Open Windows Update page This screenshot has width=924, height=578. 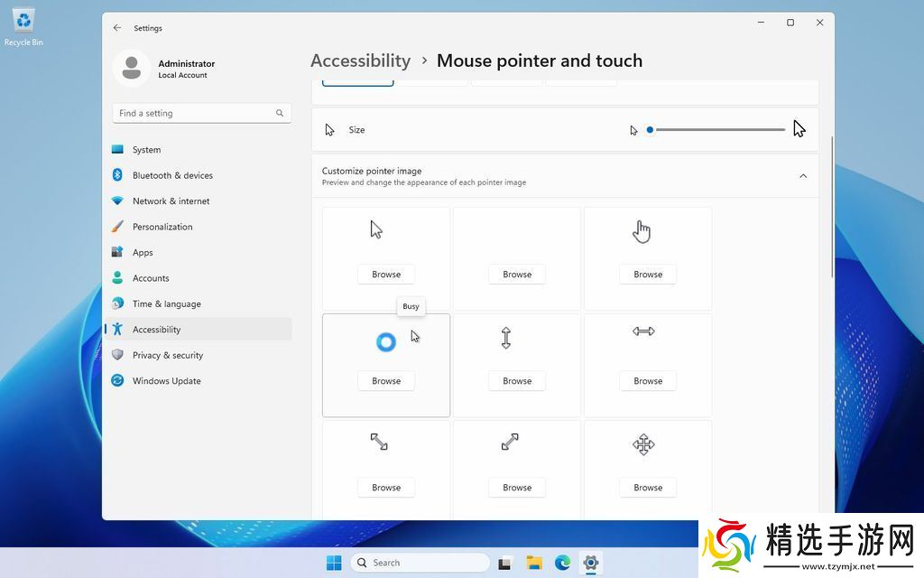(x=167, y=381)
